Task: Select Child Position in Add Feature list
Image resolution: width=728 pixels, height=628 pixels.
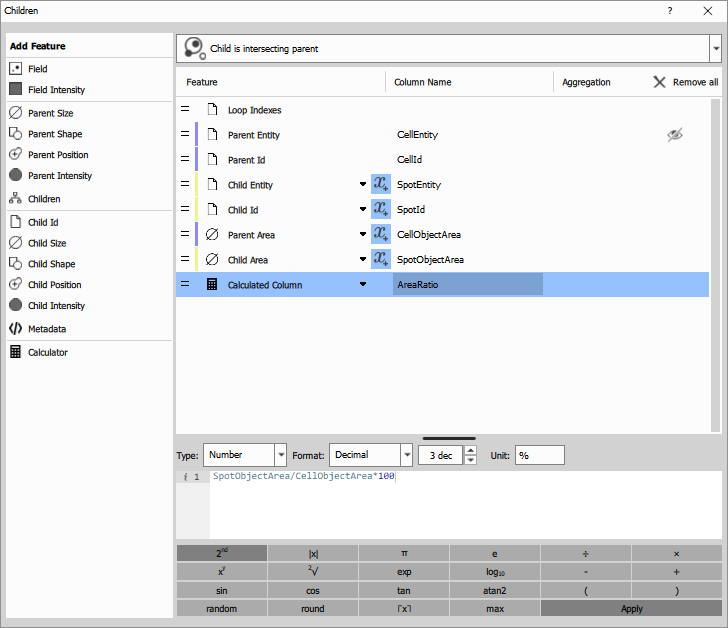Action: 54,285
